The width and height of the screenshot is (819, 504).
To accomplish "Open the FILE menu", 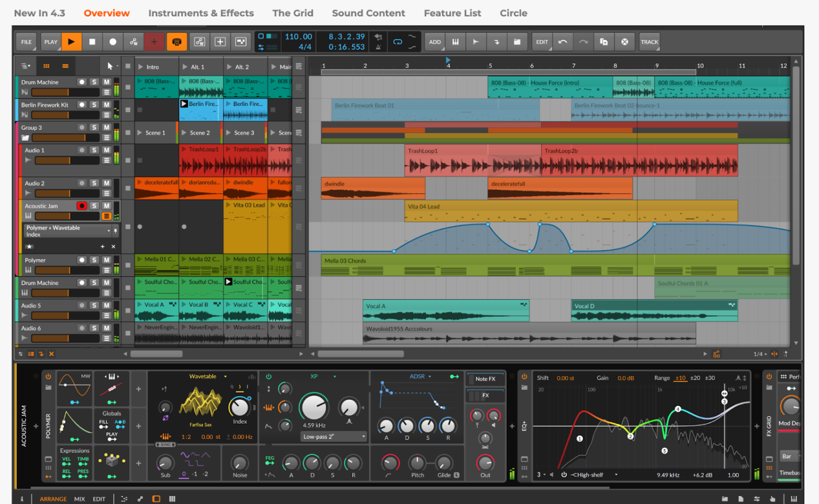I will pos(26,41).
